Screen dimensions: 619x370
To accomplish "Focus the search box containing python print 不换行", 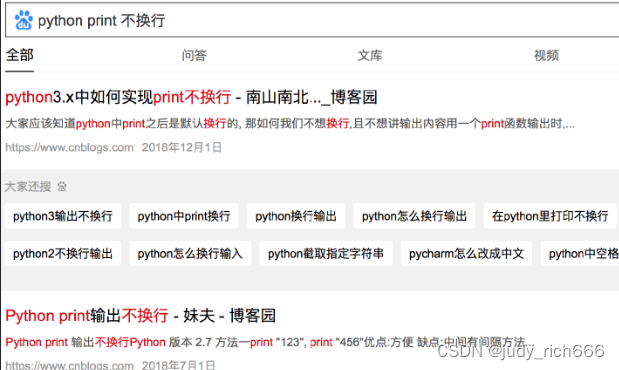I will point(312,20).
